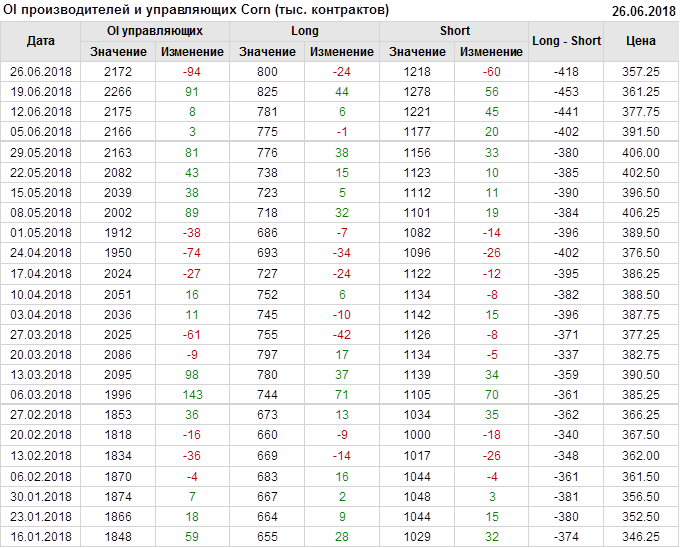Click the Long - Short value -453
The width and height of the screenshot is (680, 548).
567,91
